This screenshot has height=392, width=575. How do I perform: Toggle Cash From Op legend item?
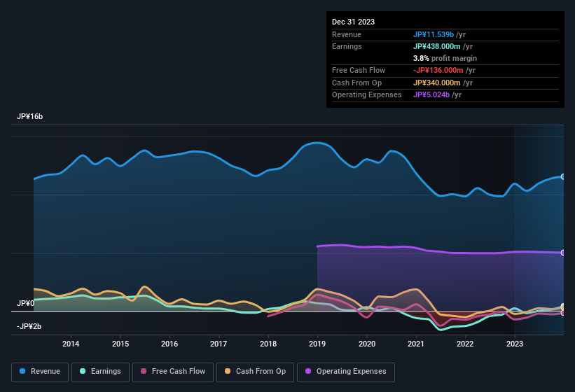[x=255, y=372]
